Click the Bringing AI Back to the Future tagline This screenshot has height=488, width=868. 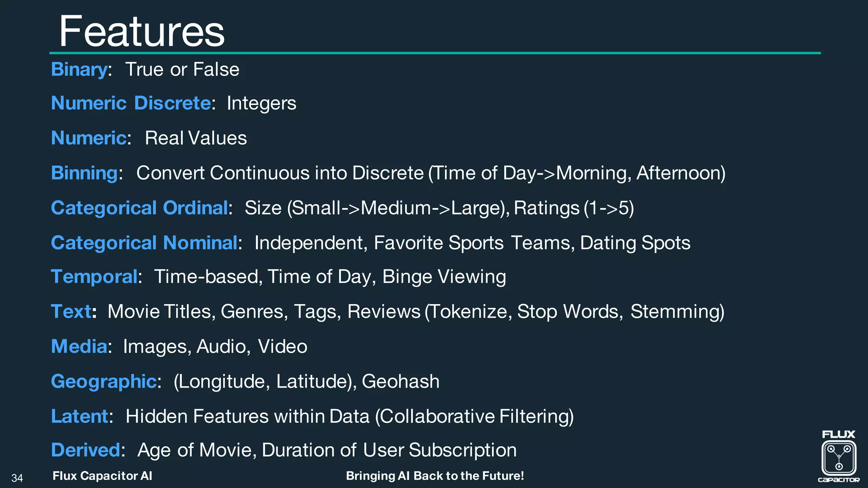[435, 476]
